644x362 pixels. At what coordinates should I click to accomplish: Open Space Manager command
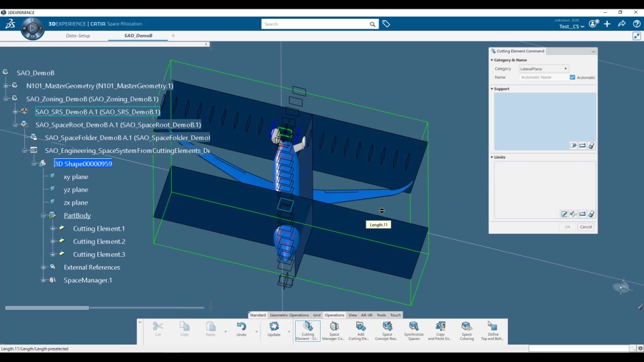(x=334, y=330)
